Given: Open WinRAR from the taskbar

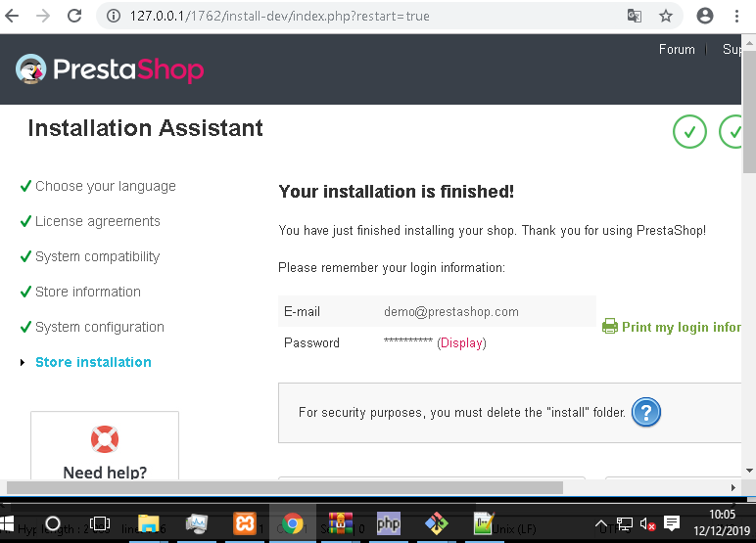Looking at the screenshot, I should pos(341,523).
